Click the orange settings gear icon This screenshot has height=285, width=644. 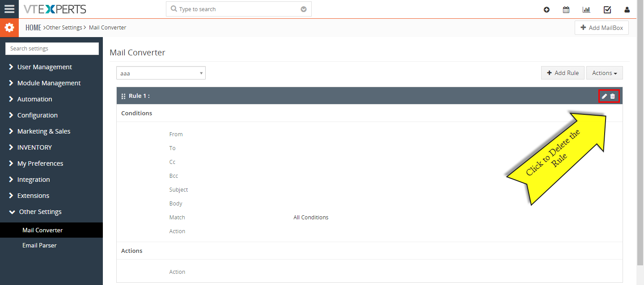tap(9, 28)
